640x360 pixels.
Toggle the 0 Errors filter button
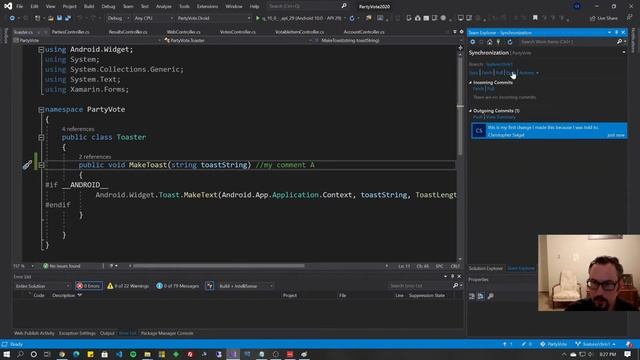point(89,286)
